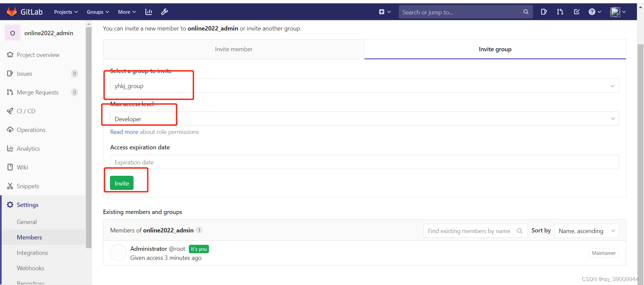Open Members settings submenu item
The width and height of the screenshot is (644, 285).
point(30,237)
